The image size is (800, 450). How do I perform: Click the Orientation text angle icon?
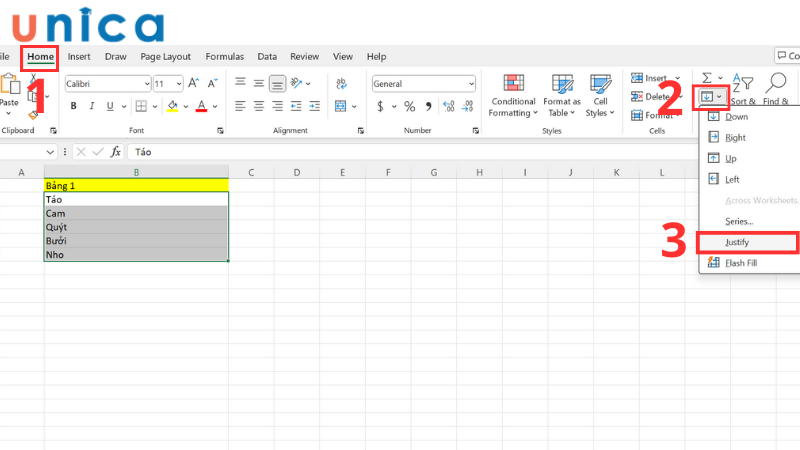(x=296, y=83)
